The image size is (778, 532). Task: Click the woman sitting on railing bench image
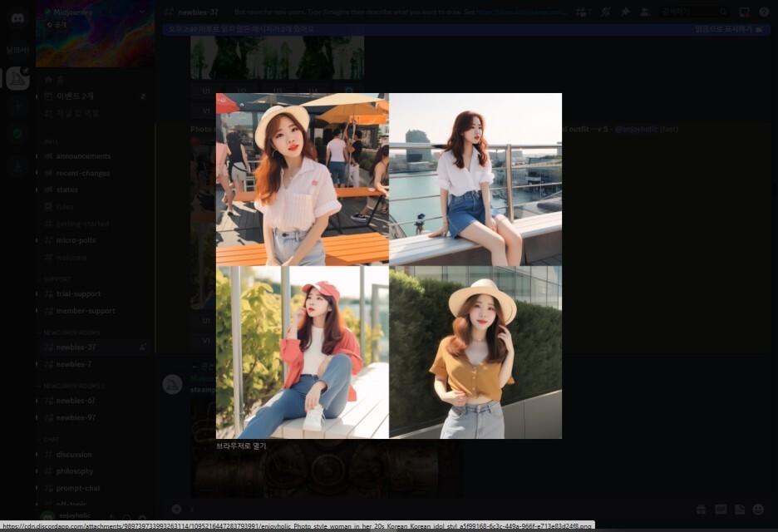(475, 180)
